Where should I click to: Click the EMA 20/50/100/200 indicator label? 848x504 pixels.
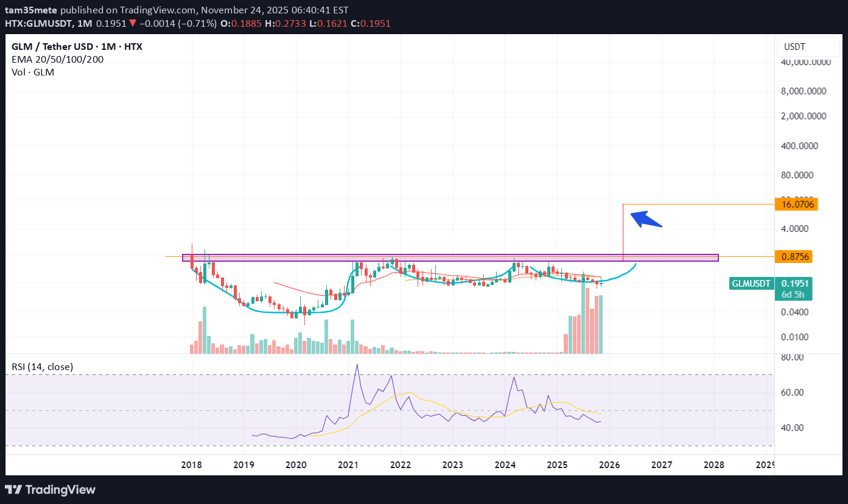tap(57, 59)
